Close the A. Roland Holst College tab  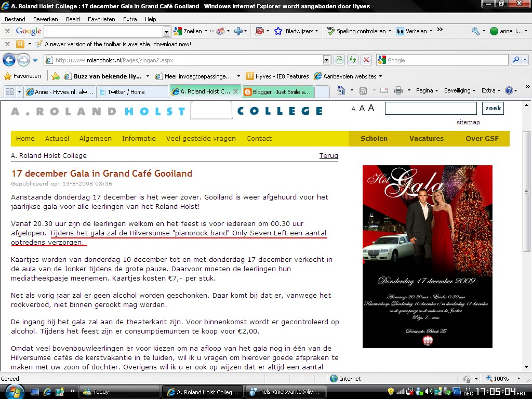click(x=235, y=91)
